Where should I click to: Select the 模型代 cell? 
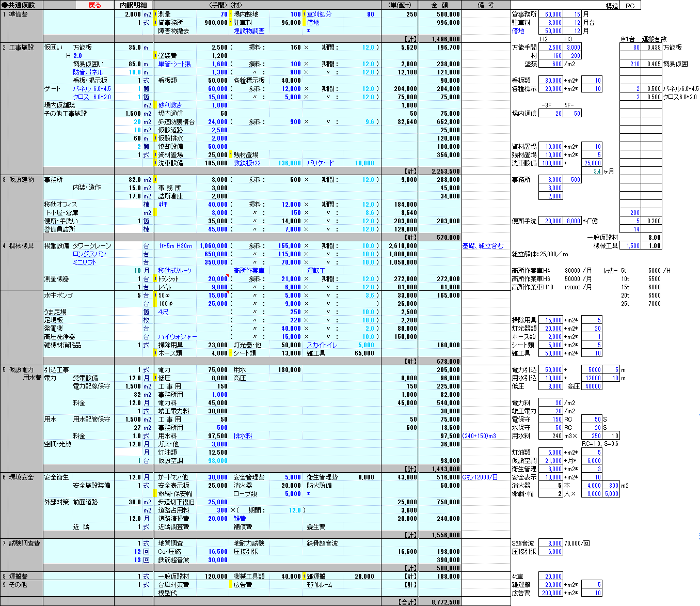tap(167, 593)
